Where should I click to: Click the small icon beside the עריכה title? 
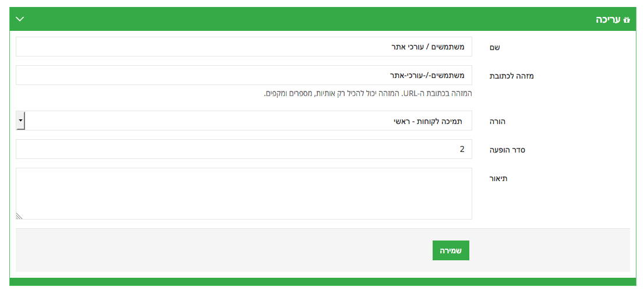(627, 19)
